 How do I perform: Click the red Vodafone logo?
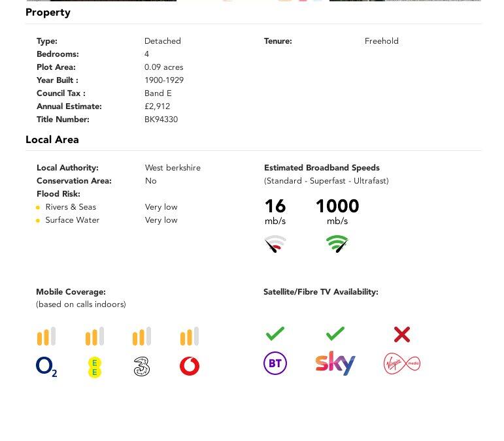pos(190,367)
